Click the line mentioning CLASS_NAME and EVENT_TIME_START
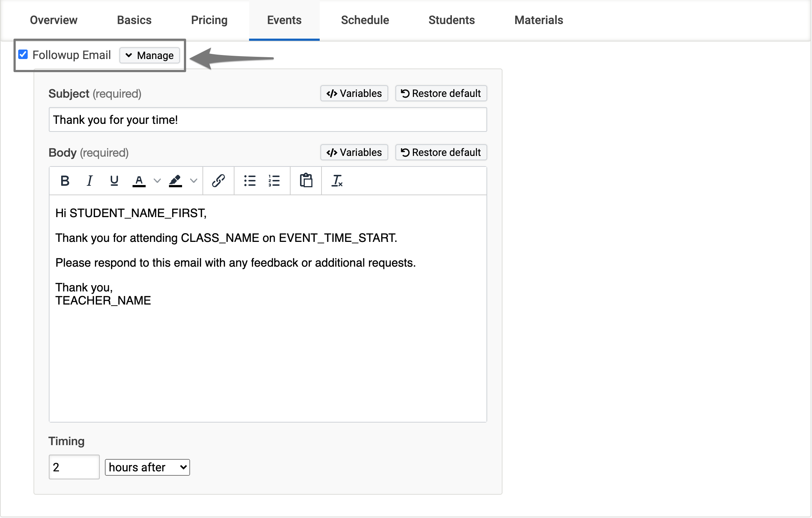812x518 pixels. [x=226, y=238]
